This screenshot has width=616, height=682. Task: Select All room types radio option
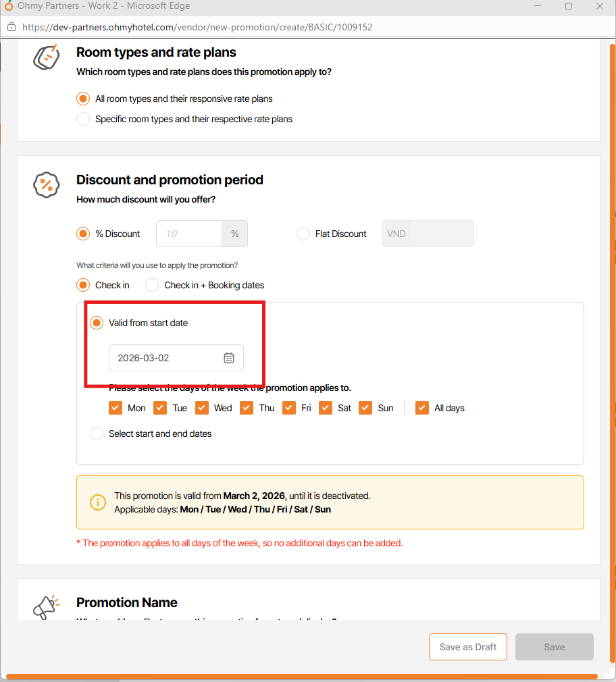[83, 99]
